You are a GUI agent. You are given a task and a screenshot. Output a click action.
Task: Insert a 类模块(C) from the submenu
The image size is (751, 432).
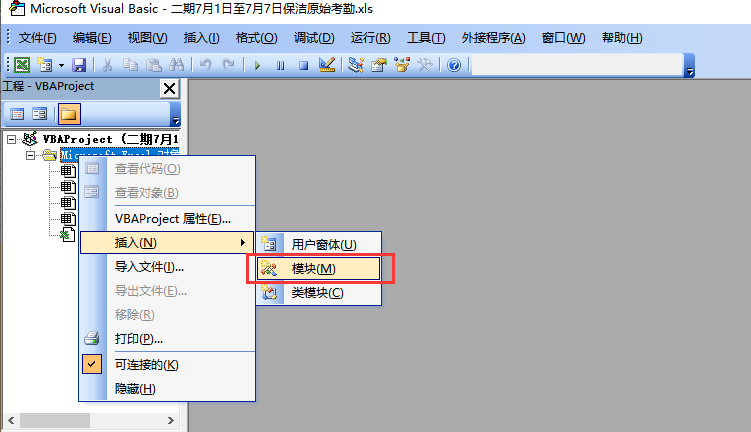[319, 293]
